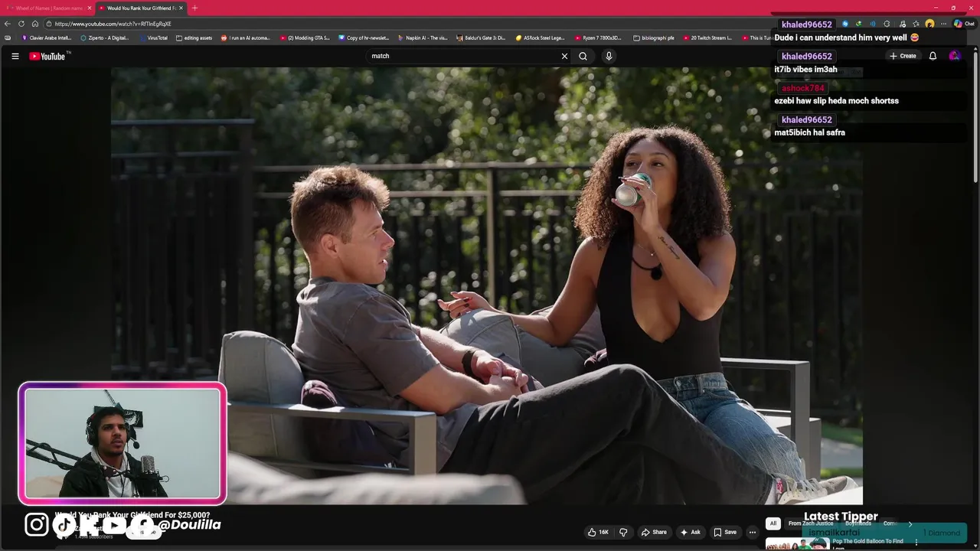Open leftmost bookmarks bar icon
The width and height of the screenshot is (980, 551).
pos(8,37)
